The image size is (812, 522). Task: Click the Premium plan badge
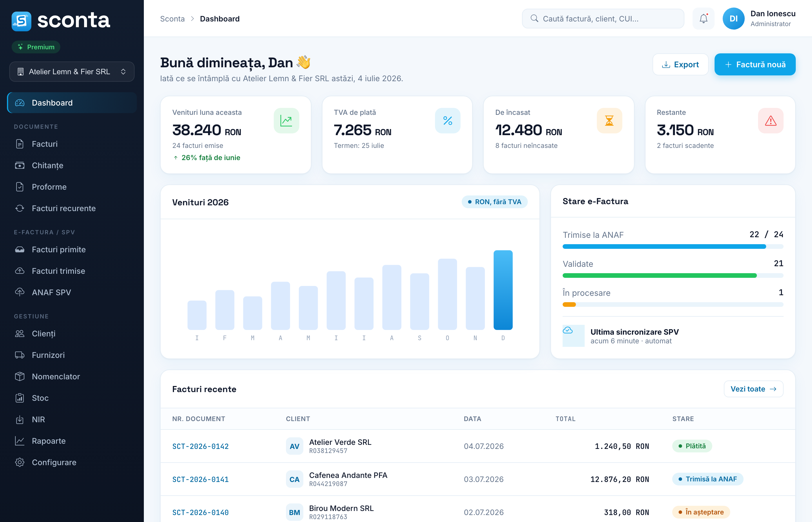pyautogui.click(x=36, y=47)
